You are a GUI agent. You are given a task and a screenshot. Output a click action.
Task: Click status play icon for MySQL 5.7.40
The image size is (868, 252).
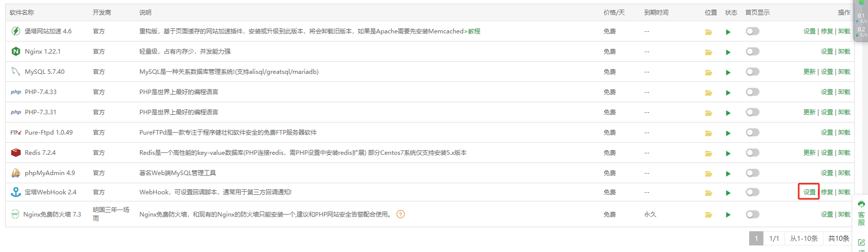(x=728, y=72)
